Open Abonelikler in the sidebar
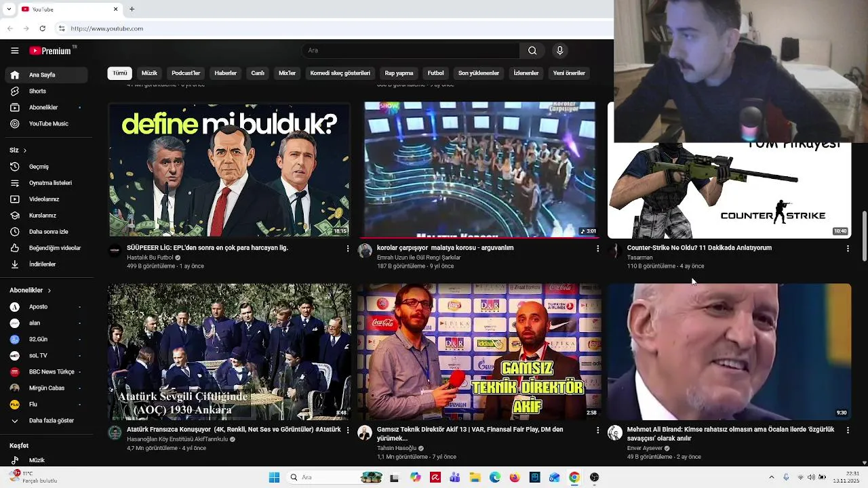This screenshot has height=488, width=868. tap(46, 108)
